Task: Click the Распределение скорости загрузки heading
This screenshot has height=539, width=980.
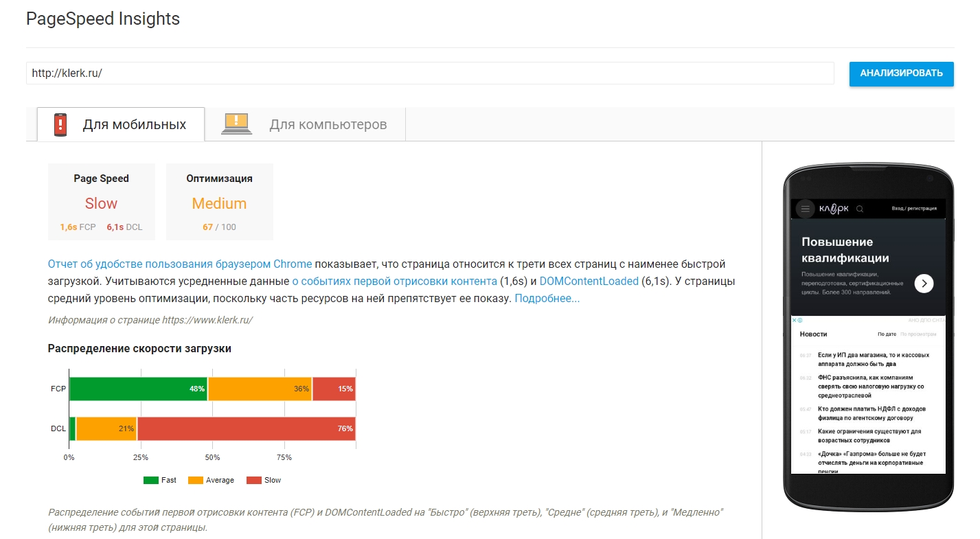Action: point(139,349)
